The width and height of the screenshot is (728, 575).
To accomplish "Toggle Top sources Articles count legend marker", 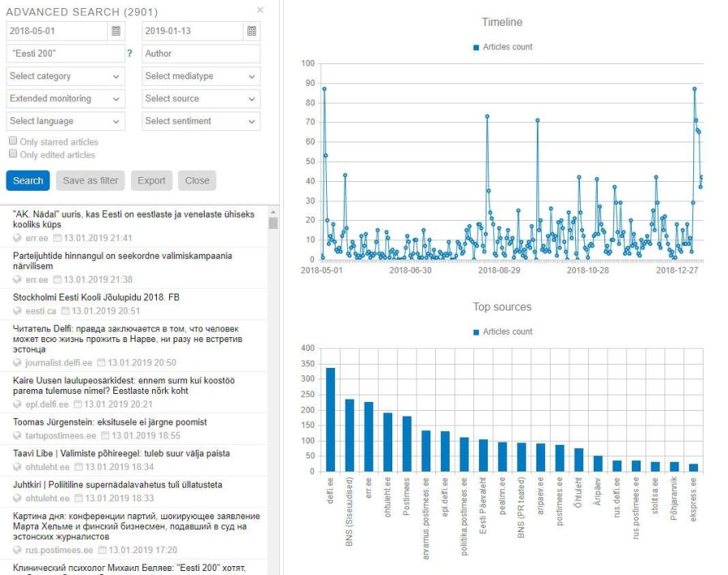I will pyautogui.click(x=476, y=332).
